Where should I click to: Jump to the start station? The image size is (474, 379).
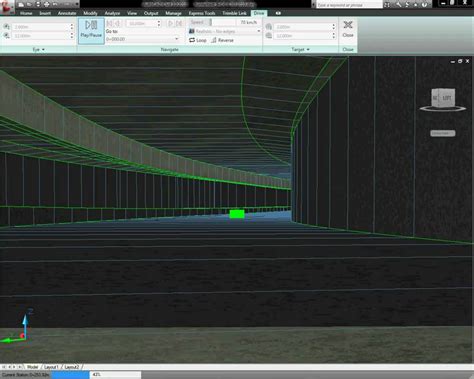(109, 23)
